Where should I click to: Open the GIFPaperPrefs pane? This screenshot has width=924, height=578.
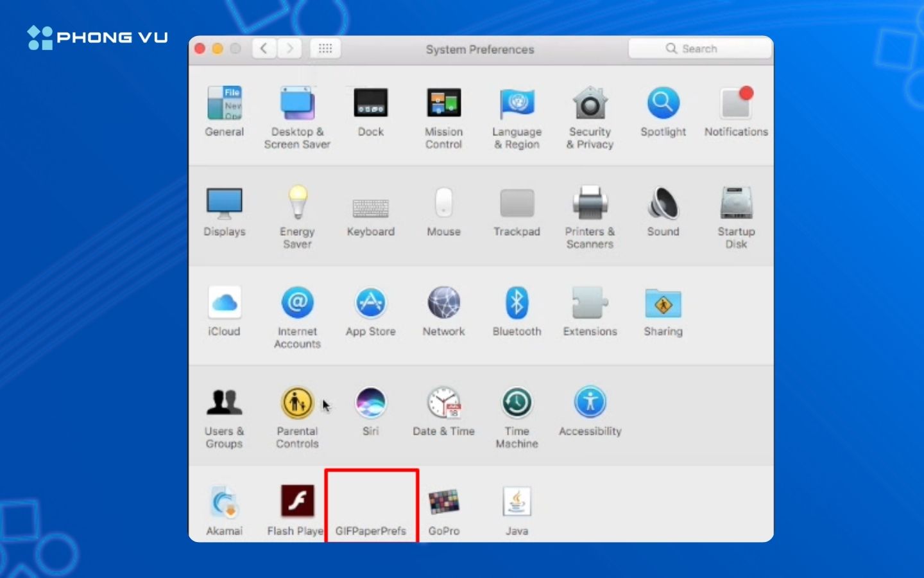371,514
